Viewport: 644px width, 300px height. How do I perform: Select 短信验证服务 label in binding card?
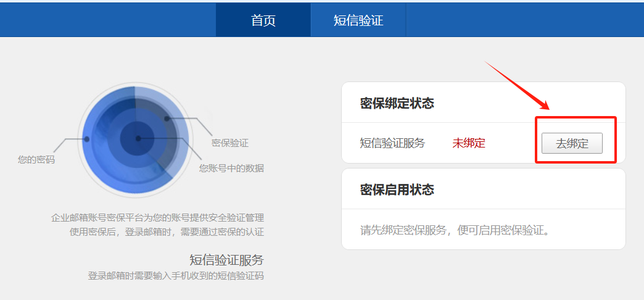(392, 143)
